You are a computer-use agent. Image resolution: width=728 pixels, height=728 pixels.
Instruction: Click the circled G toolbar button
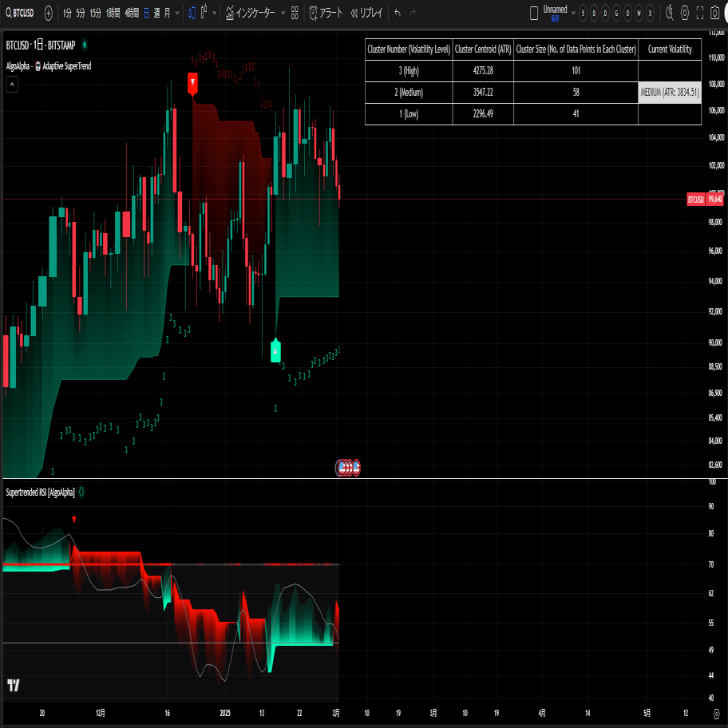pyautogui.click(x=616, y=13)
